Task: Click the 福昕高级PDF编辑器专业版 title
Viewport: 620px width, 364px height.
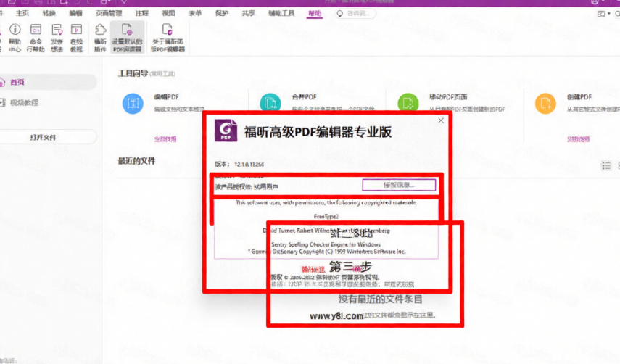Action: (318, 132)
